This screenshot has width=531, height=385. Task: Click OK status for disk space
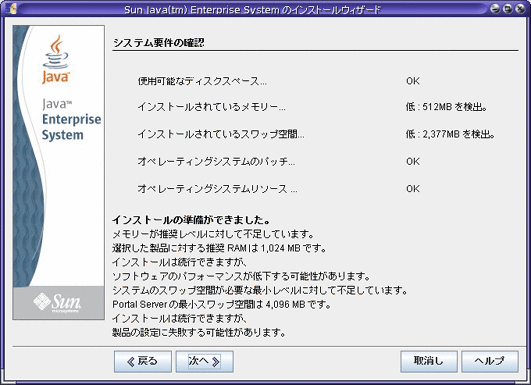pyautogui.click(x=413, y=81)
